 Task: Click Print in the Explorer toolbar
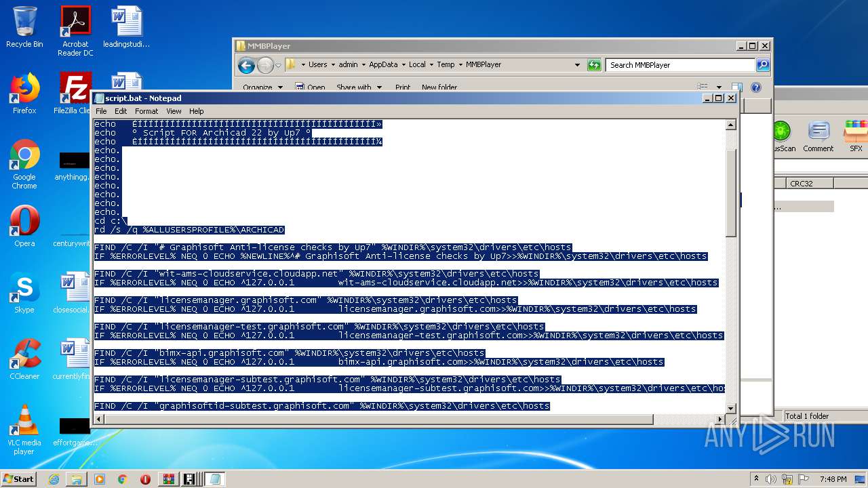point(403,87)
